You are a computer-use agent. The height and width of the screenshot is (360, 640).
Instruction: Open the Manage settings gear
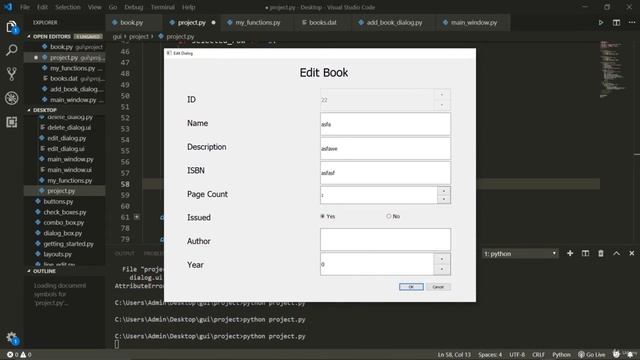[11, 338]
